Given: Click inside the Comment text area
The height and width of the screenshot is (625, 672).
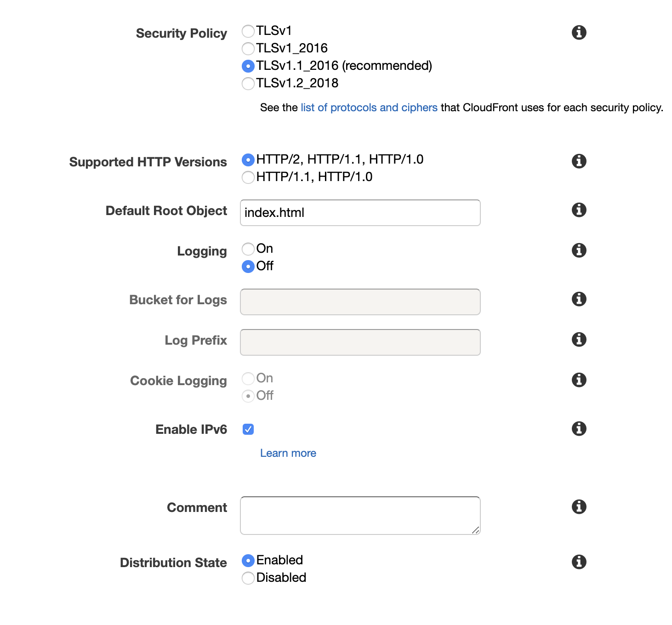Looking at the screenshot, I should tap(360, 515).
